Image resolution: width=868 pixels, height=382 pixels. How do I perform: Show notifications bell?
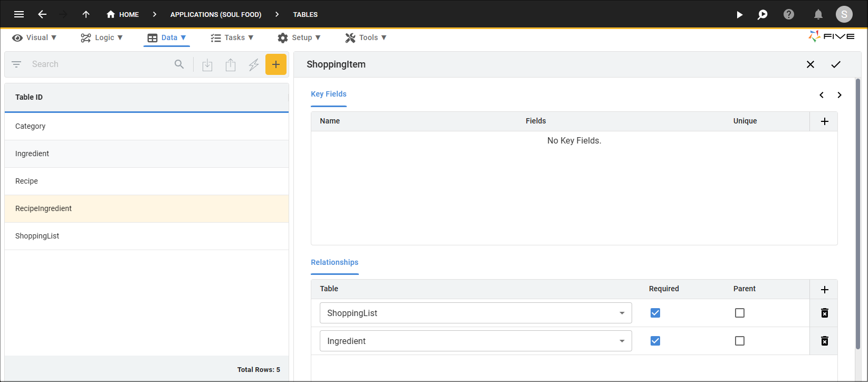[818, 15]
